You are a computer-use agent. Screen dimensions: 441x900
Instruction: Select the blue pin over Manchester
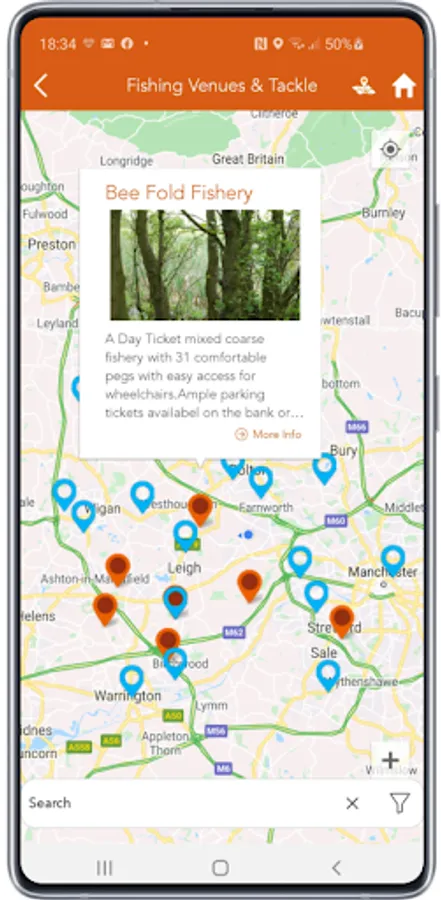point(393,561)
